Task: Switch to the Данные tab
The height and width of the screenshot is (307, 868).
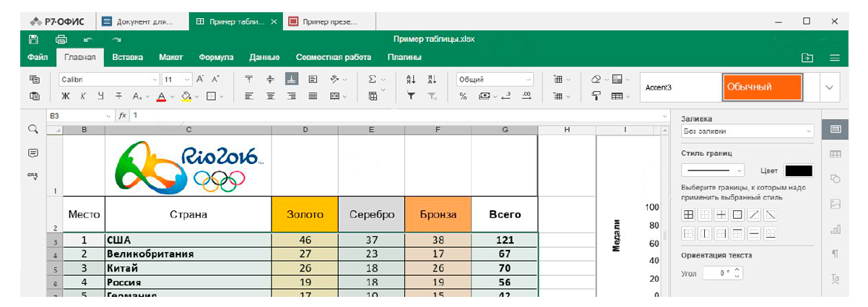Action: pos(264,57)
